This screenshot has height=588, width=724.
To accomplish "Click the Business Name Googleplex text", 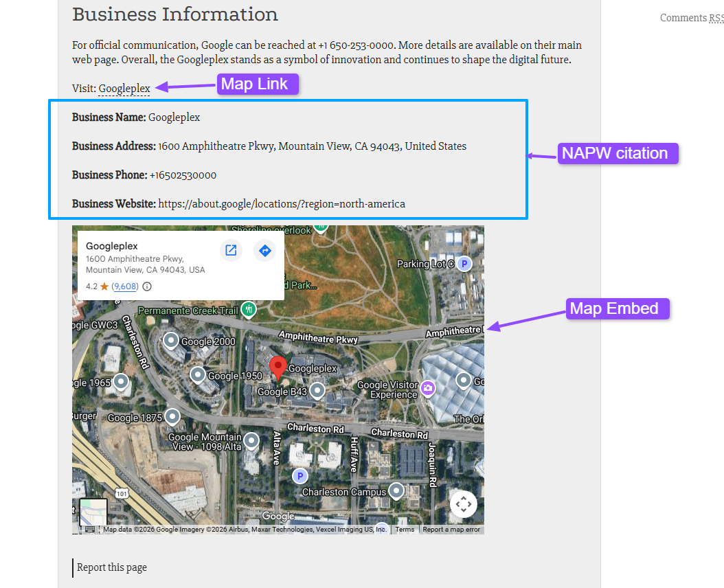I will pos(174,117).
